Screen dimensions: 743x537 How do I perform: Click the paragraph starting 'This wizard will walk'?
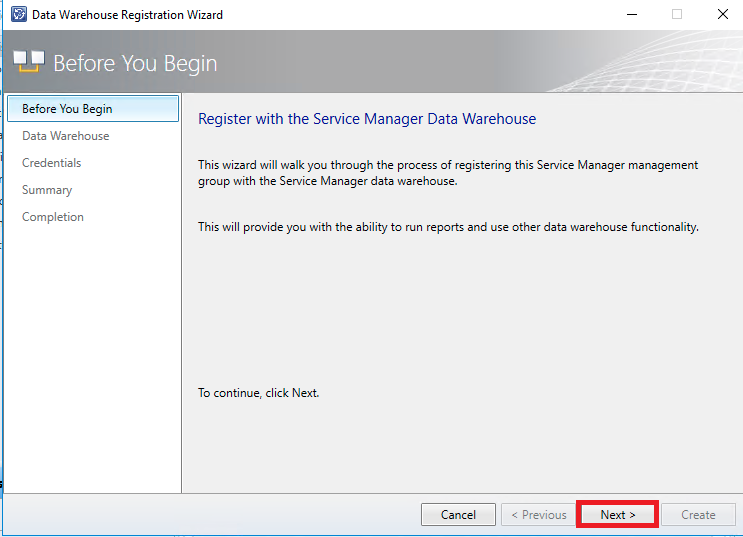(448, 172)
